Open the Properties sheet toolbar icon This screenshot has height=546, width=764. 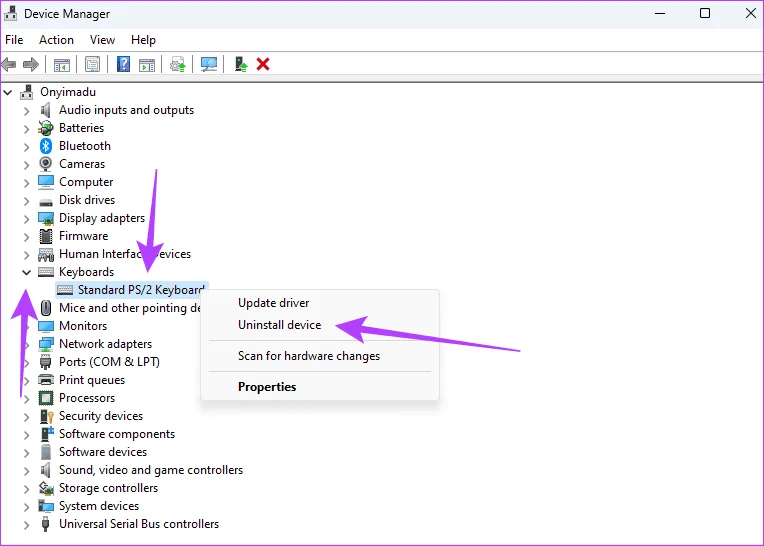(x=93, y=64)
